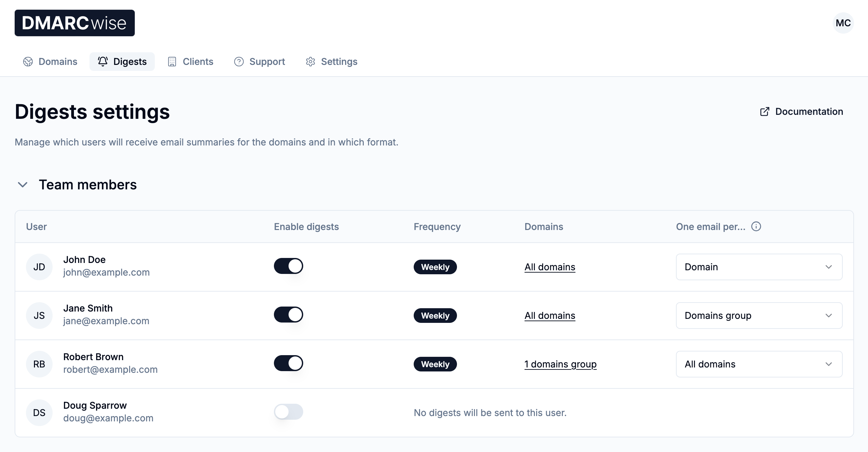Viewport: 868px width, 452px height.
Task: Click the info icon next to One email per
Action: tap(756, 227)
